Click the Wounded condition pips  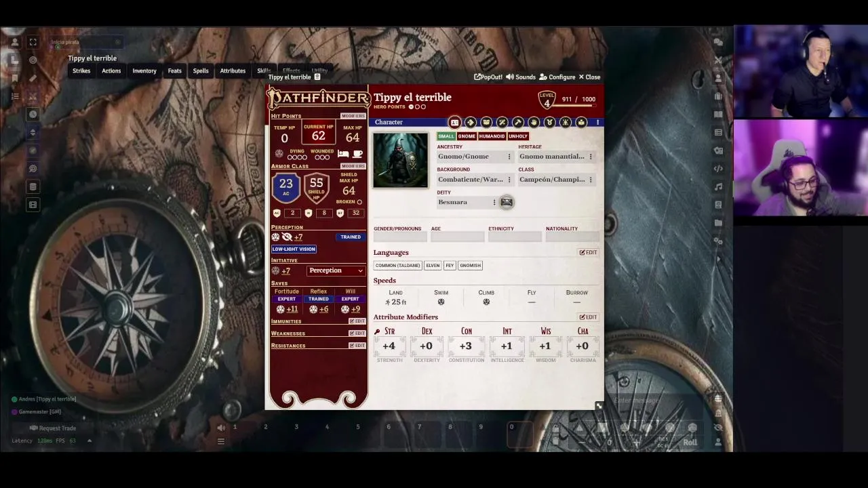[322, 157]
